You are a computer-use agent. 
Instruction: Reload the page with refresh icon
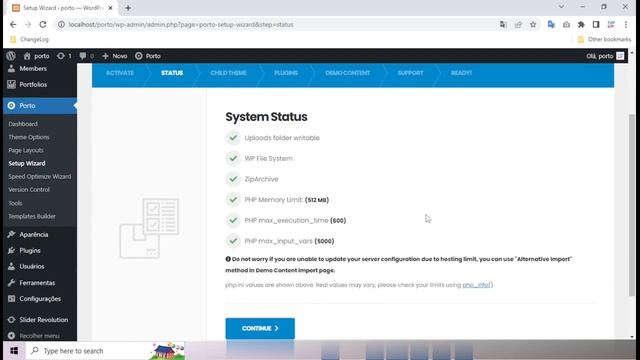coord(43,24)
